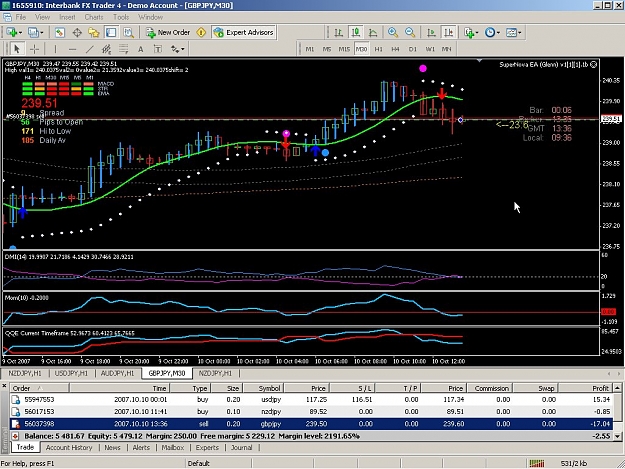Click the New Order button
Viewport: 625px width, 469px height.
(168, 32)
